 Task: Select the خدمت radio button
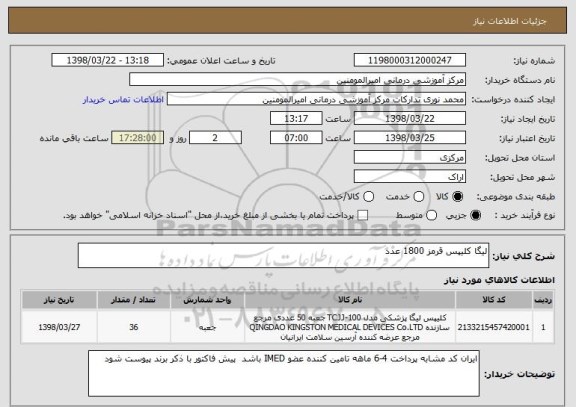419,197
